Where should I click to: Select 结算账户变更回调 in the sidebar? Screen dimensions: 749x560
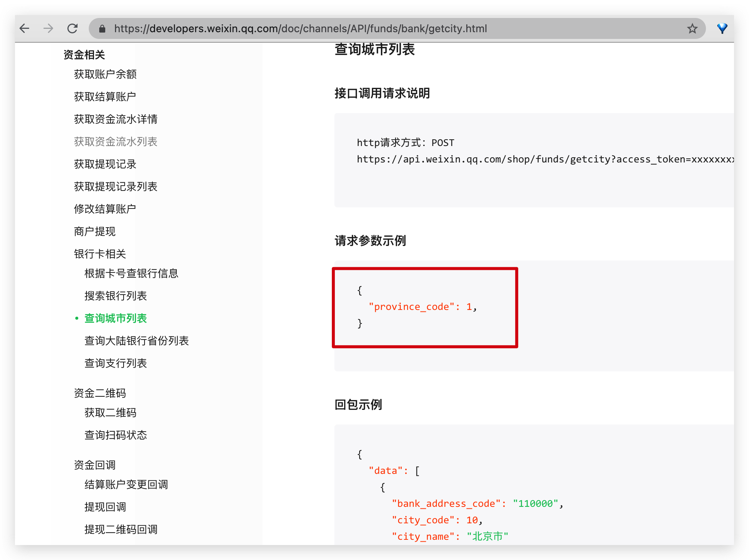click(126, 484)
